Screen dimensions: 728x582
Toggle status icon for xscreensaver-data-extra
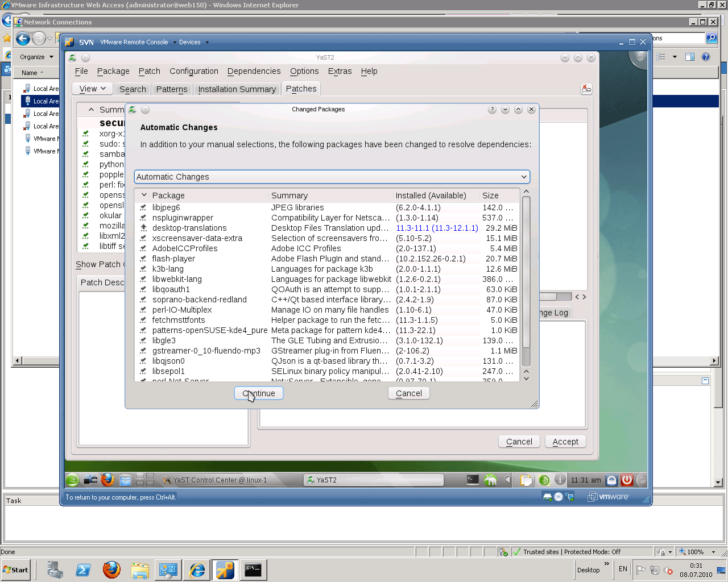click(143, 238)
